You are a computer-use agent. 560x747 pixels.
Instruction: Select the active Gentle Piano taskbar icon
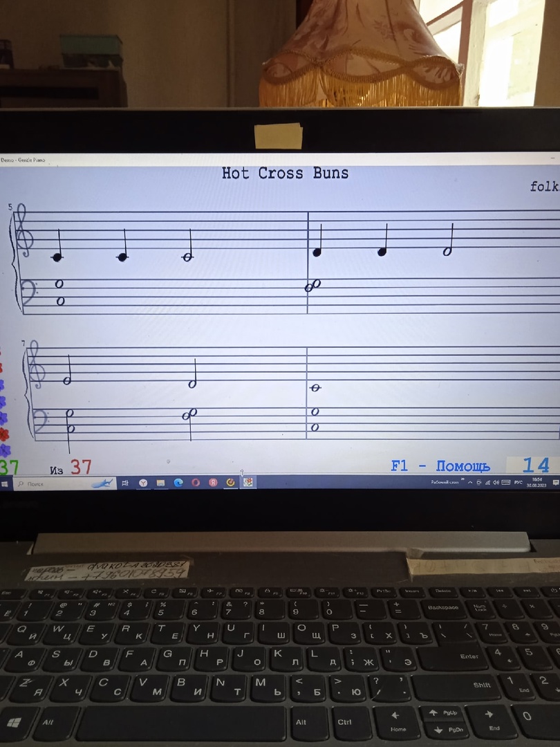pyautogui.click(x=248, y=482)
